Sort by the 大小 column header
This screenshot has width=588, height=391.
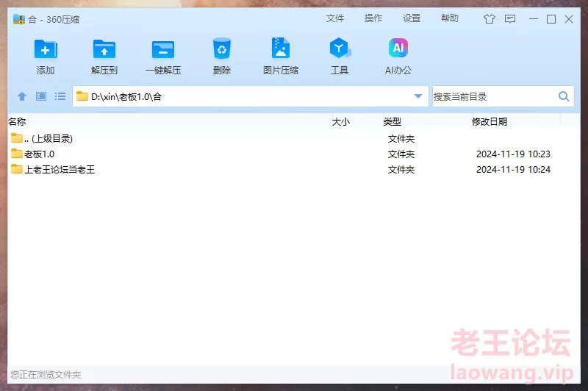click(x=341, y=121)
